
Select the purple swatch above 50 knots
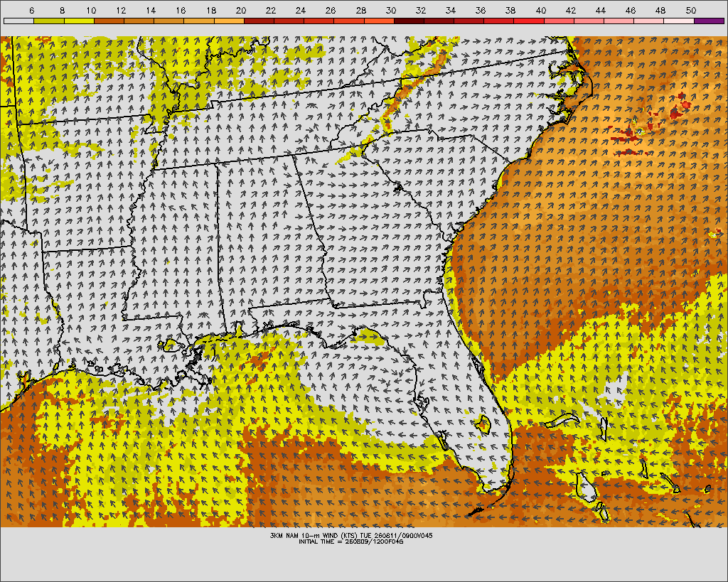pos(709,21)
